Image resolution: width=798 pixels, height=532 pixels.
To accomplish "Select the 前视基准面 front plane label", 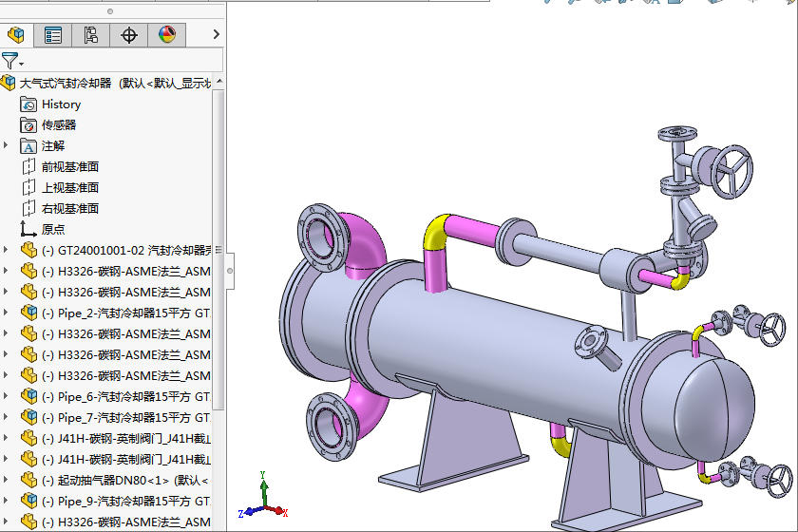I will click(x=70, y=167).
